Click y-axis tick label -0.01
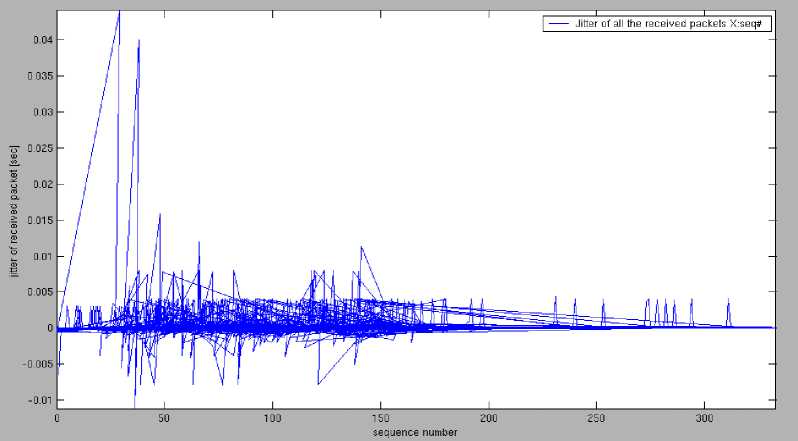The image size is (798, 441). click(41, 400)
